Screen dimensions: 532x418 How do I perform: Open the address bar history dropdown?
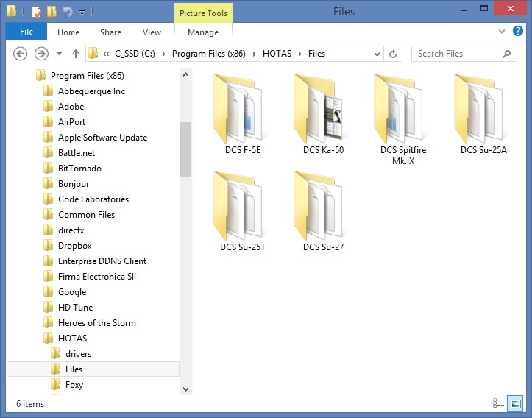(378, 54)
